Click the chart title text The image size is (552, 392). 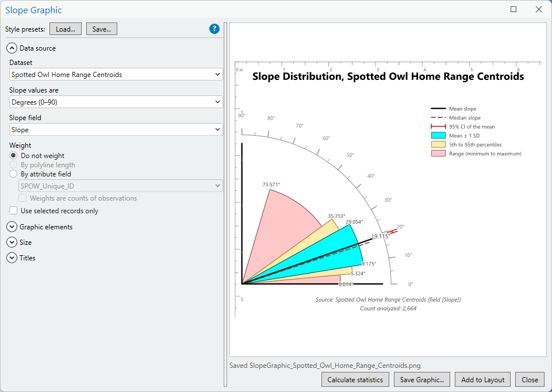click(x=388, y=76)
